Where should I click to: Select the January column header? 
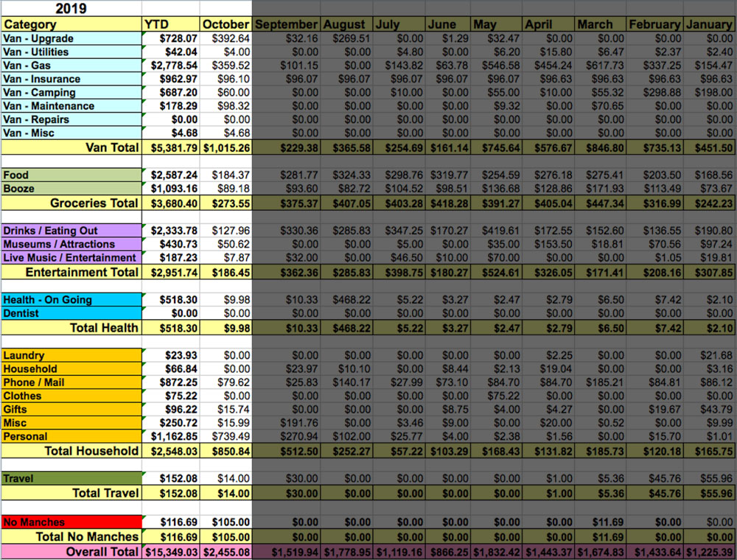pos(708,24)
